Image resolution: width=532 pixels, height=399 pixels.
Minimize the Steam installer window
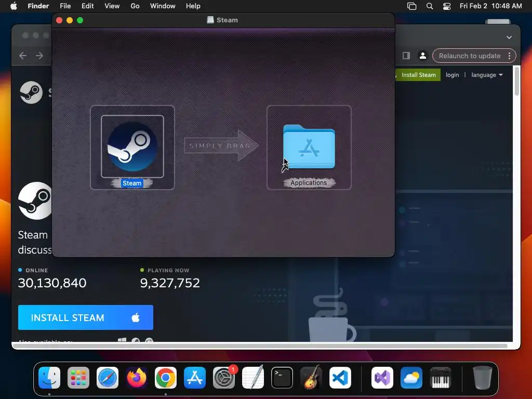(x=70, y=20)
